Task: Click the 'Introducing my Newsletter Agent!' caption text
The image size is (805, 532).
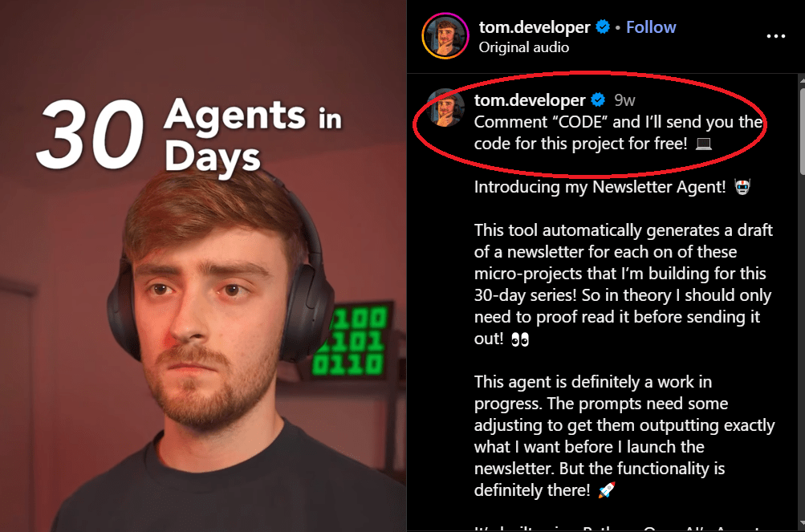Action: tap(600, 186)
